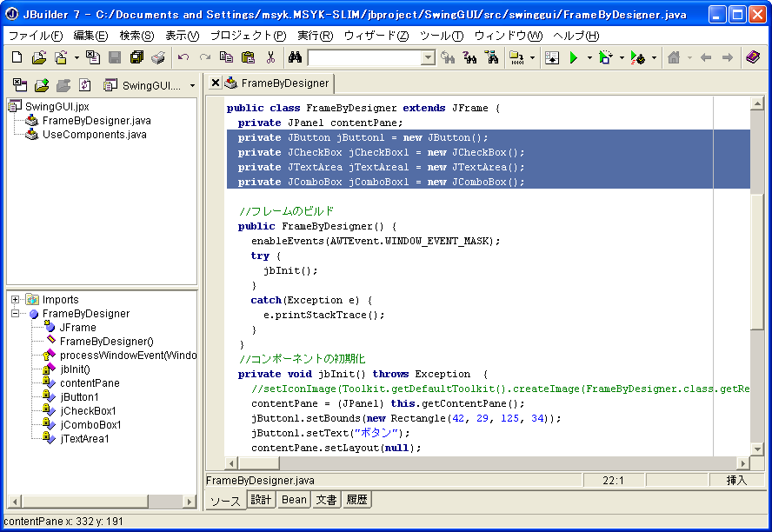Open the SwingGUI project selector dropdown

192,85
